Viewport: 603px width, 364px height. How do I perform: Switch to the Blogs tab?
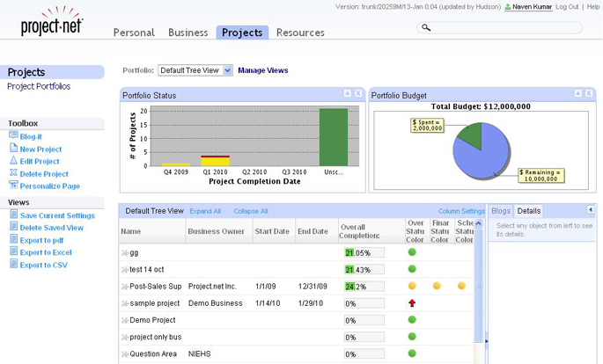(x=500, y=211)
